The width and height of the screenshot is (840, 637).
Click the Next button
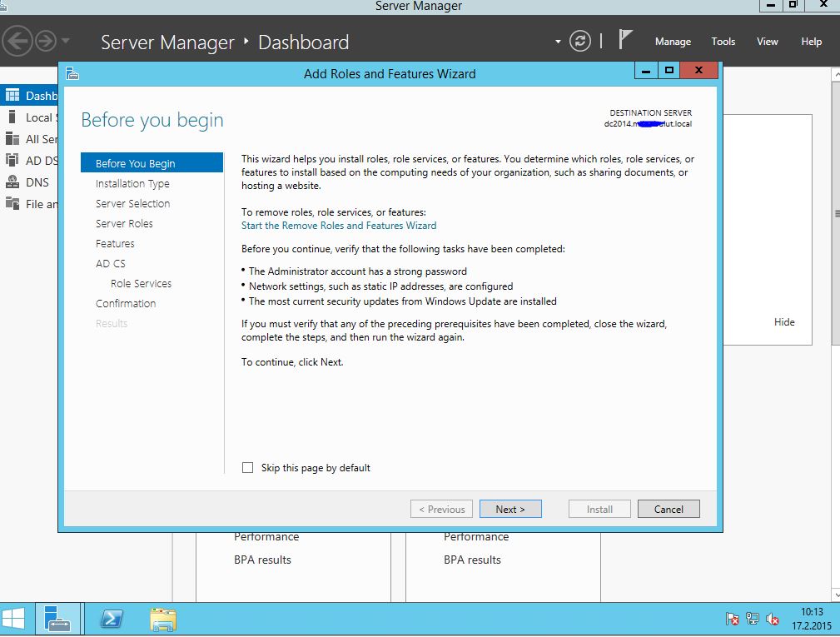pos(510,509)
